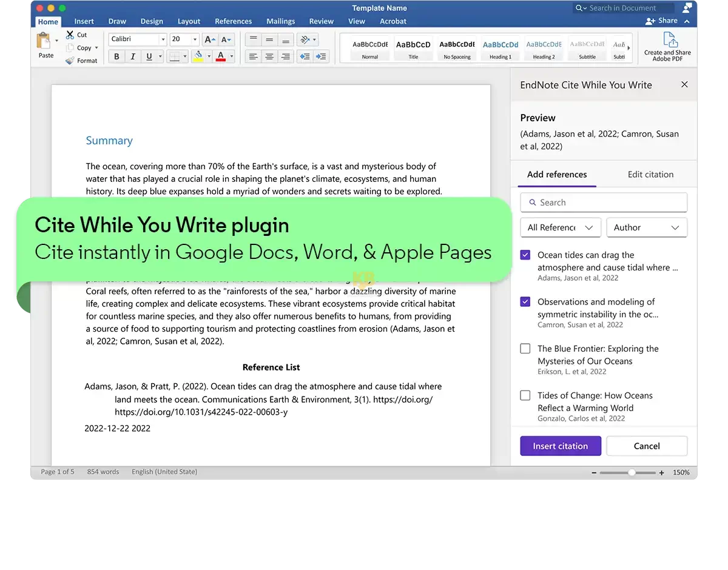Click the Cut scissors icon
This screenshot has width=728, height=570.
click(70, 35)
